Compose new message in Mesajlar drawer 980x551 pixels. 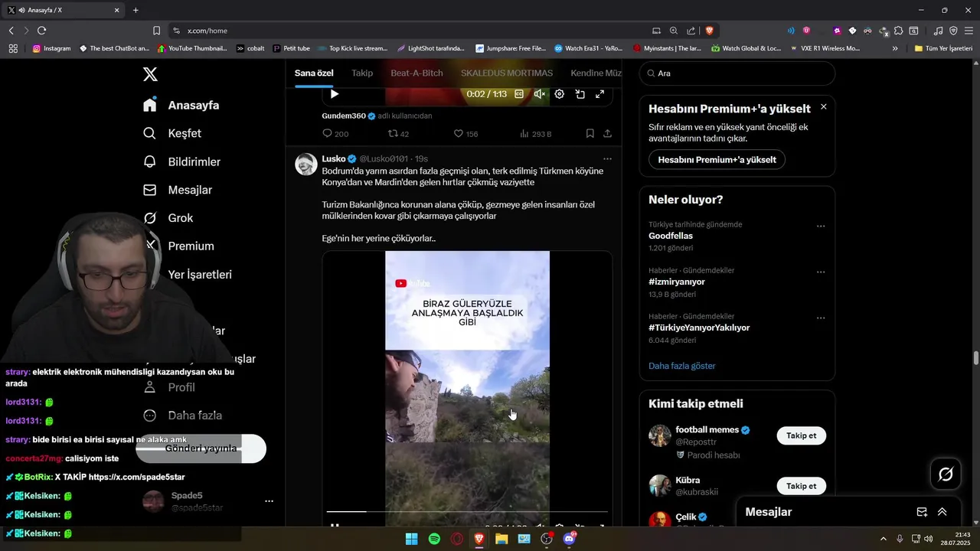point(922,512)
